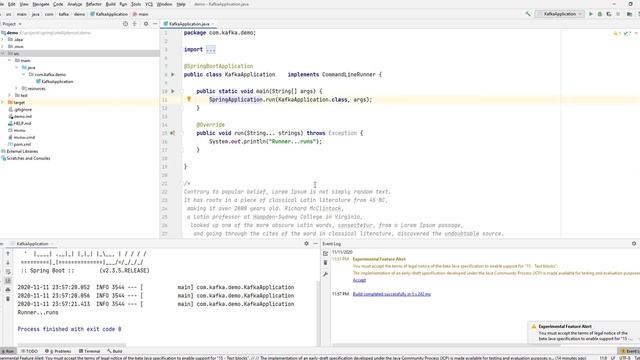Expand the .idea folder

tap(3, 40)
